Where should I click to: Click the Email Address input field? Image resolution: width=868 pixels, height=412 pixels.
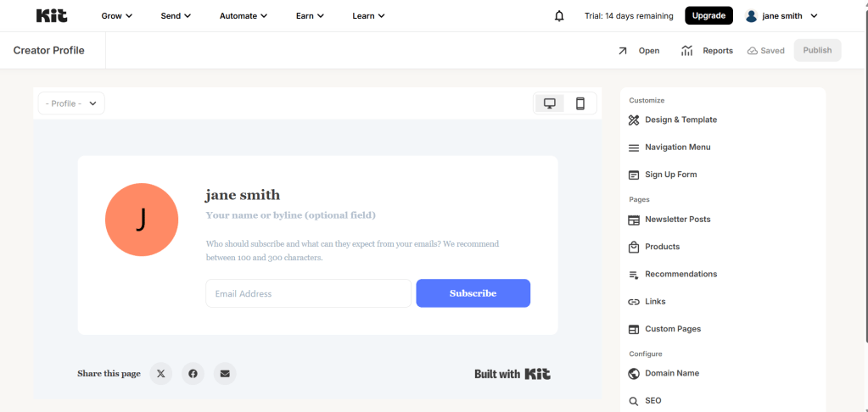(308, 293)
